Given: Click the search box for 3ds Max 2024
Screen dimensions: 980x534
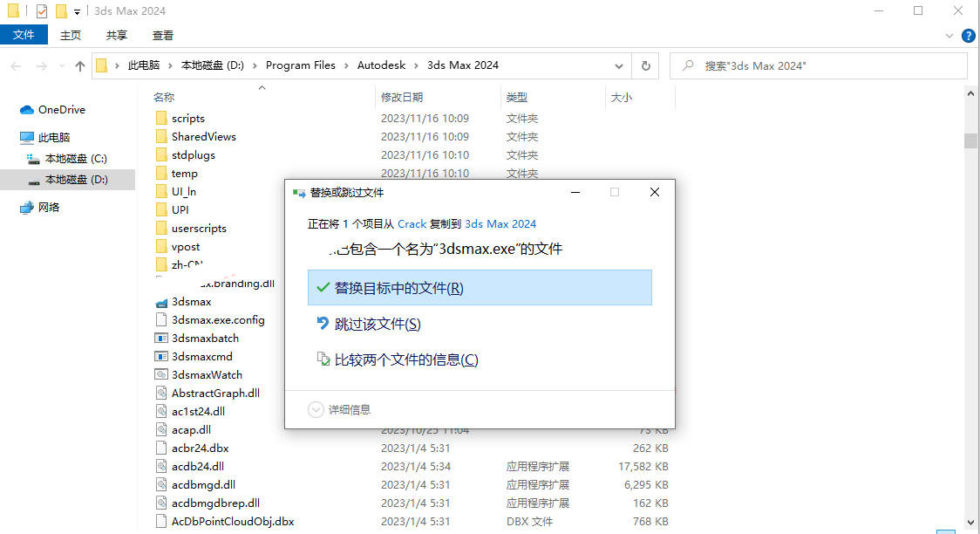Looking at the screenshot, I should point(819,65).
